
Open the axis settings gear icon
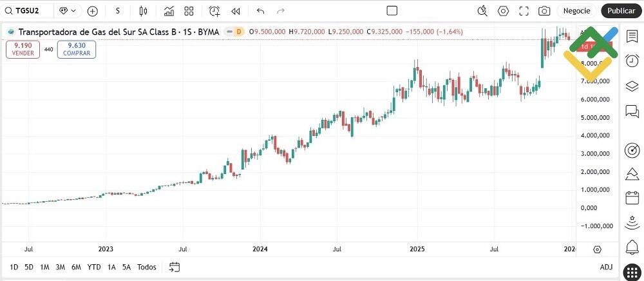597,249
